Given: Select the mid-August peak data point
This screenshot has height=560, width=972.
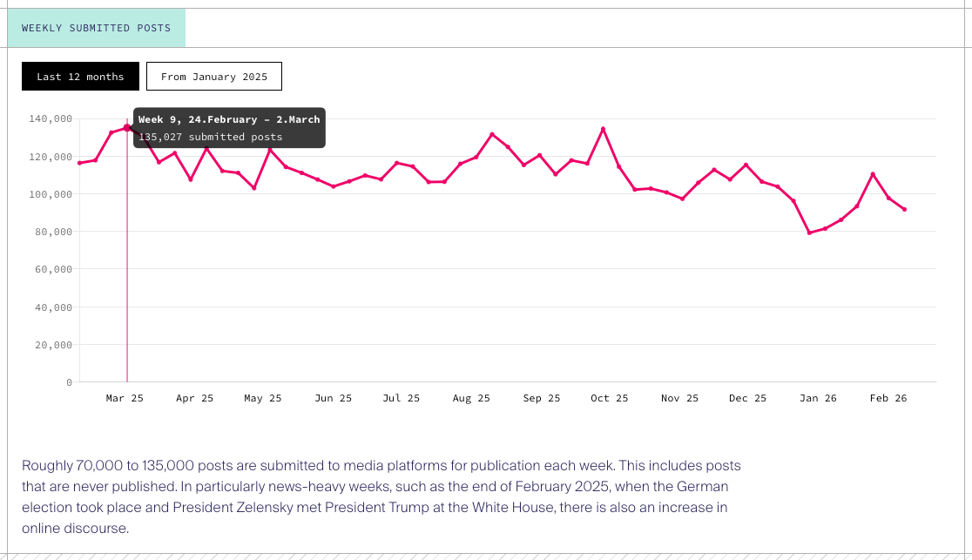Looking at the screenshot, I should click(x=492, y=134).
